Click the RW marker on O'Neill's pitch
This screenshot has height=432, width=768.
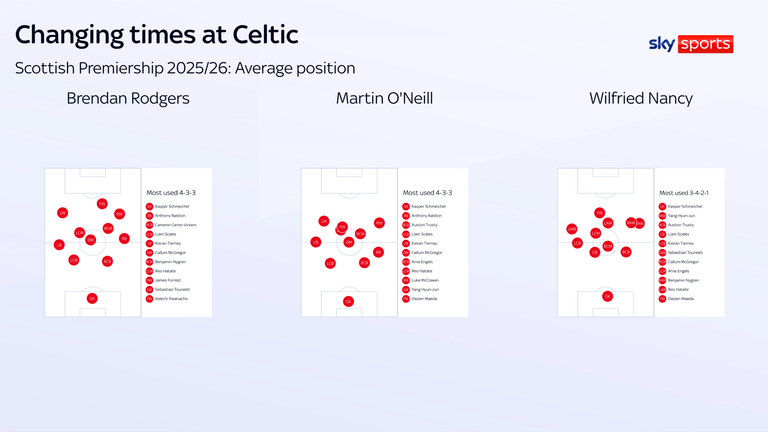point(379,223)
